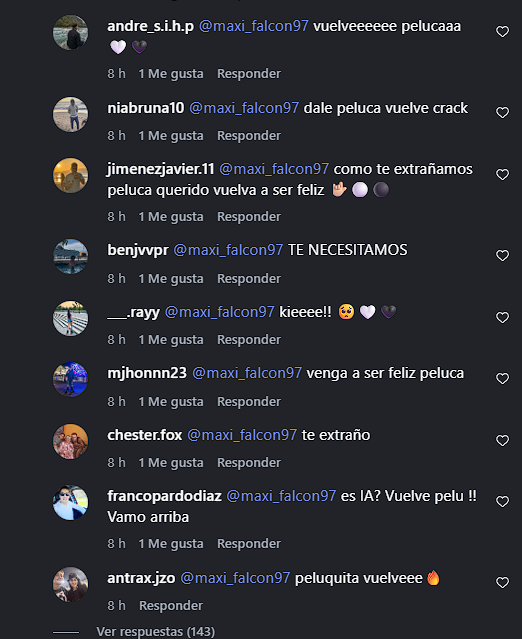522x639 pixels.
Task: Like chester.fox's comment with the heart
Action: pos(502,441)
